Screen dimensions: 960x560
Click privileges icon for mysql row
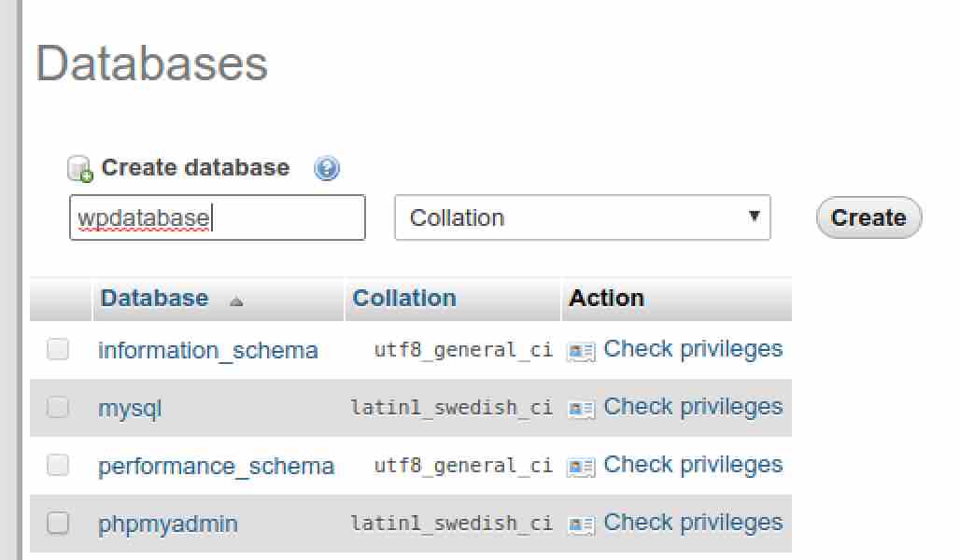click(582, 409)
